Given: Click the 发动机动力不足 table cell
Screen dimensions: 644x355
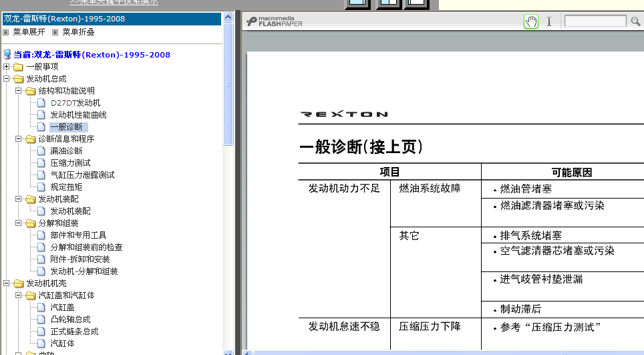Looking at the screenshot, I should coord(344,189).
